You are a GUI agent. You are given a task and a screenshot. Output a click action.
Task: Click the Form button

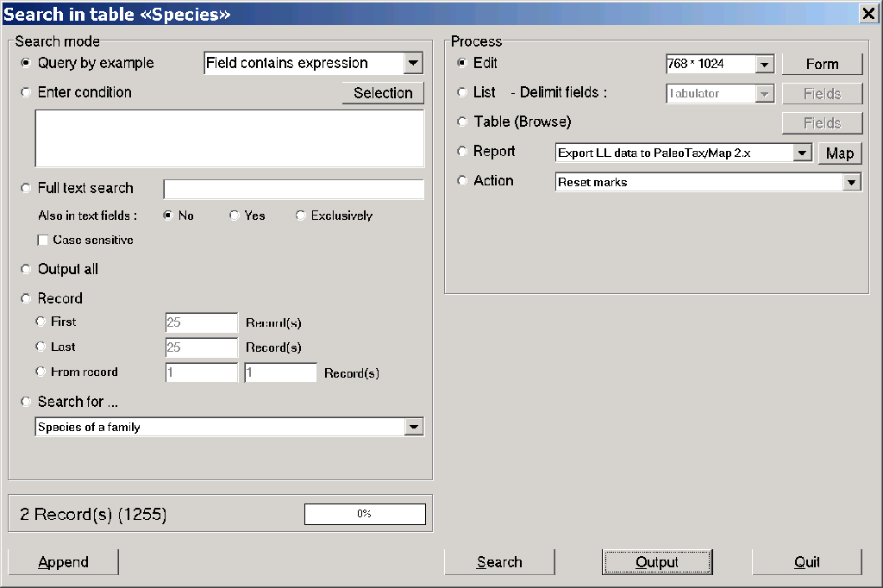(822, 63)
